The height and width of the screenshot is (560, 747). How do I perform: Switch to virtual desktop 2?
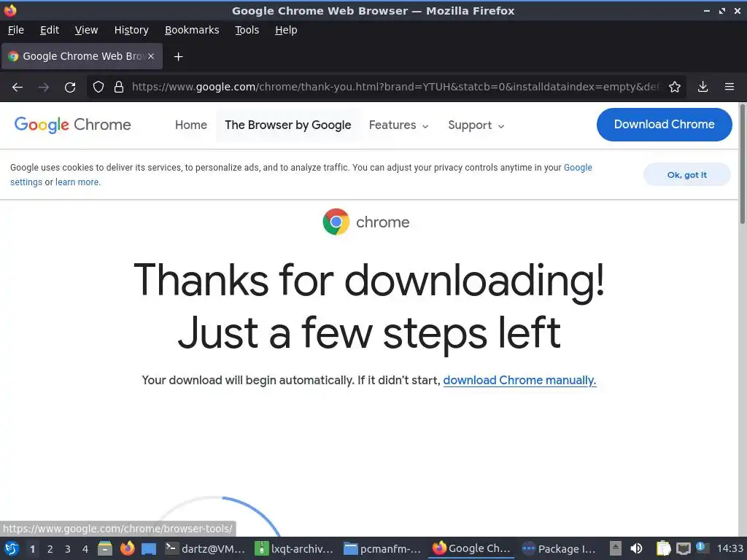50,548
